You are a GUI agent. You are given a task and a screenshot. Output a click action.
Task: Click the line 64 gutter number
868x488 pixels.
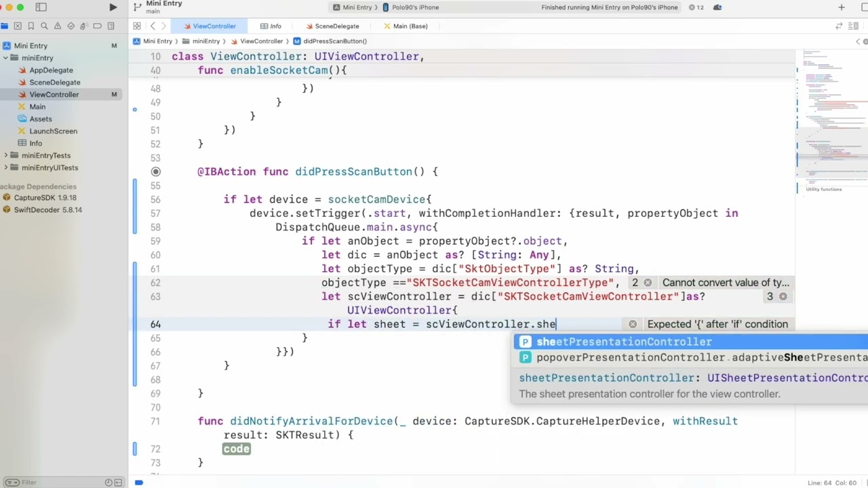coord(155,324)
